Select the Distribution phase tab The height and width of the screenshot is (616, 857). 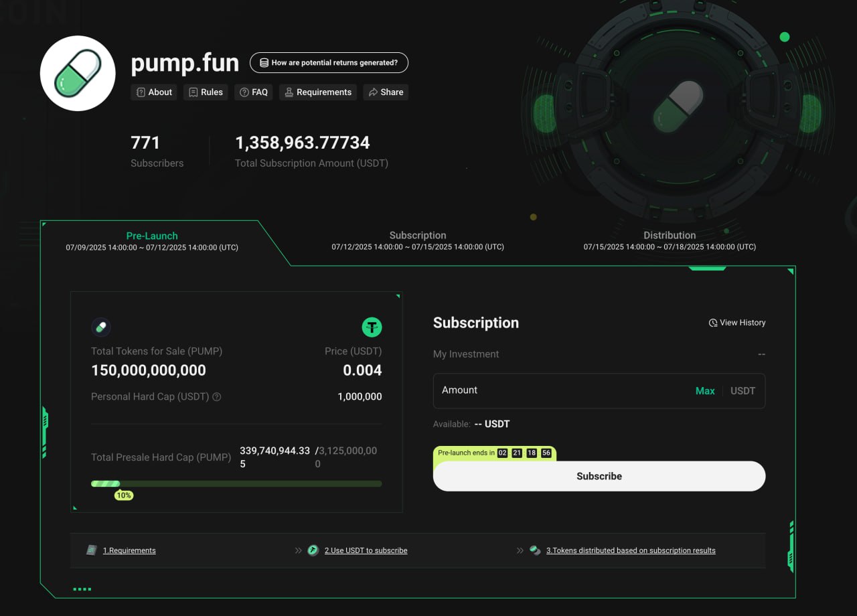pyautogui.click(x=670, y=241)
